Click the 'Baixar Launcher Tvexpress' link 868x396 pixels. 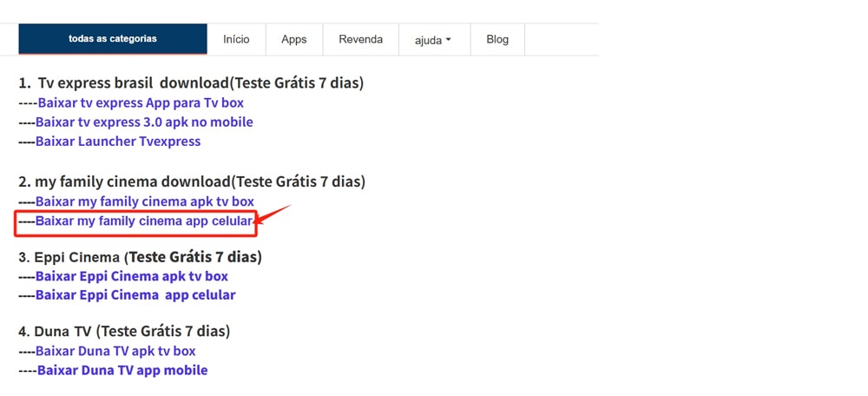[x=118, y=142]
